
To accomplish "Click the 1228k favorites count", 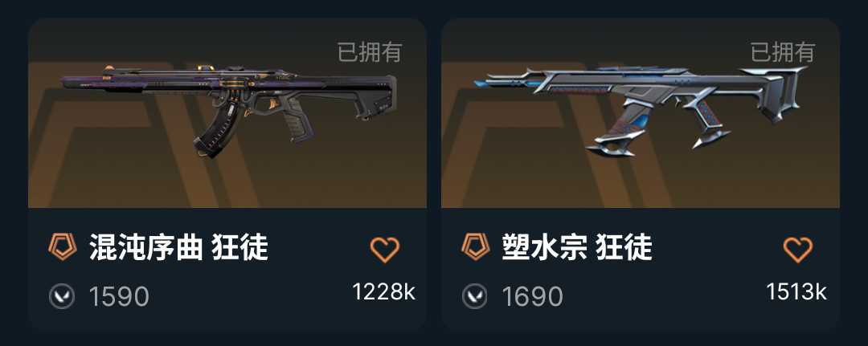I will (384, 291).
